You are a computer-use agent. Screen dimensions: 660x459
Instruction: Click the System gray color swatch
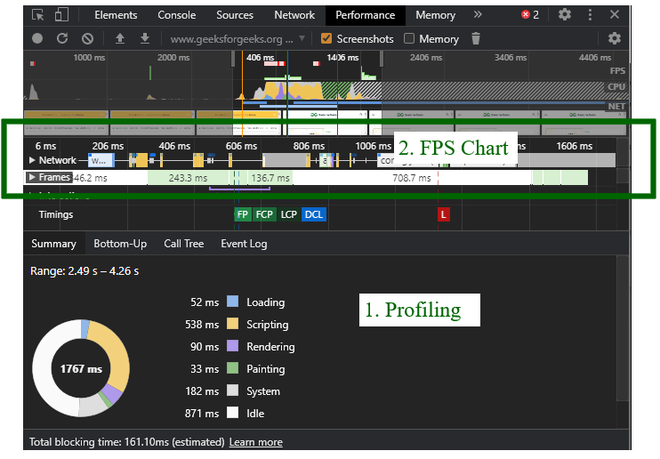pos(233,391)
